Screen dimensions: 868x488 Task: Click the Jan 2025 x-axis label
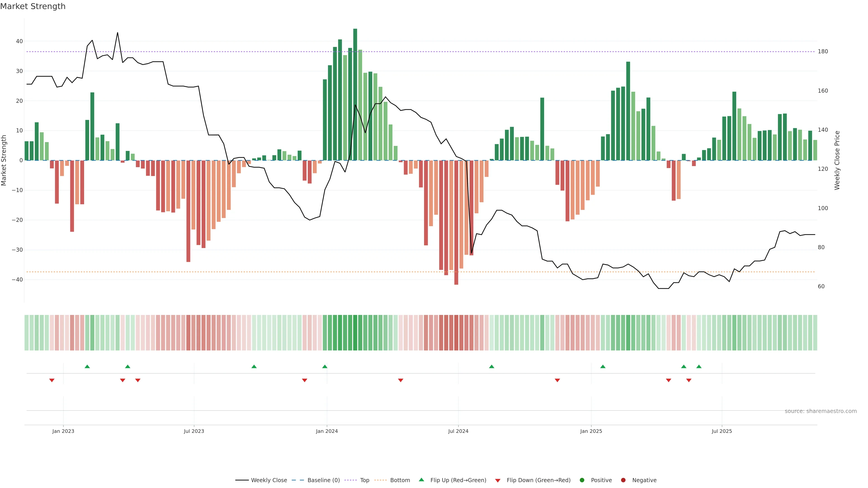click(591, 431)
